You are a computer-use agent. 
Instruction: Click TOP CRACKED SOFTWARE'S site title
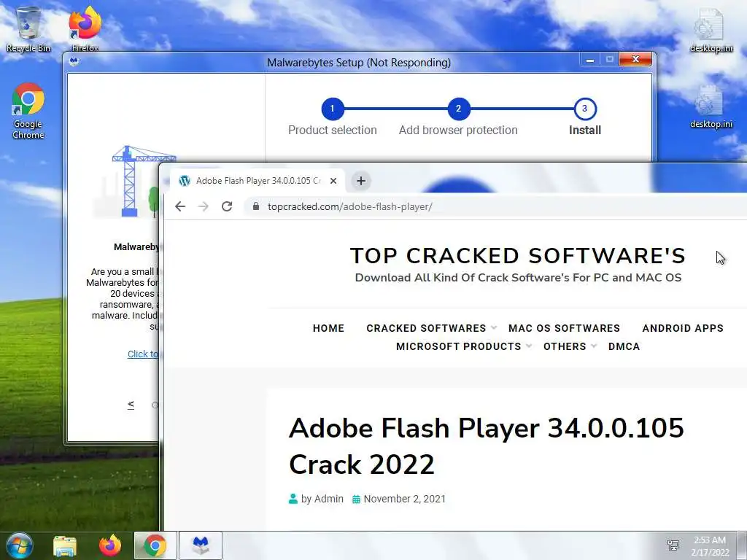[x=518, y=256]
